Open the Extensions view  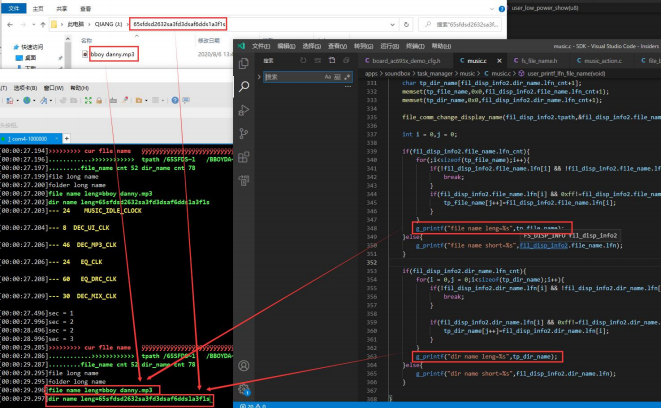[x=244, y=157]
